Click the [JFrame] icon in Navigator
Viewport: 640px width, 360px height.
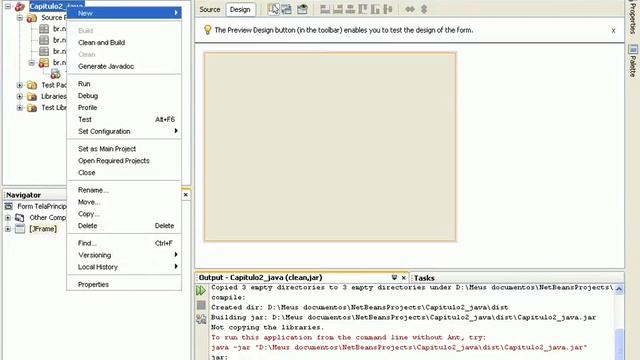(x=20, y=229)
